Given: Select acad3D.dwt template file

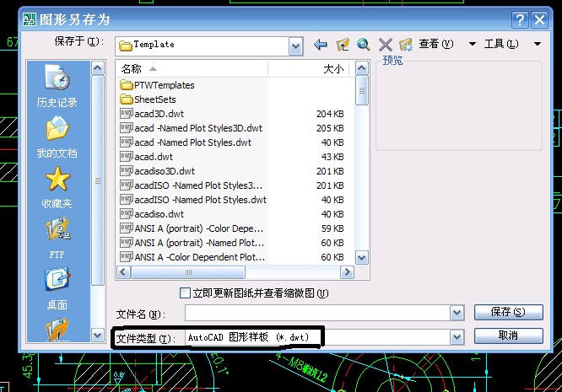Looking at the screenshot, I should coord(152,114).
